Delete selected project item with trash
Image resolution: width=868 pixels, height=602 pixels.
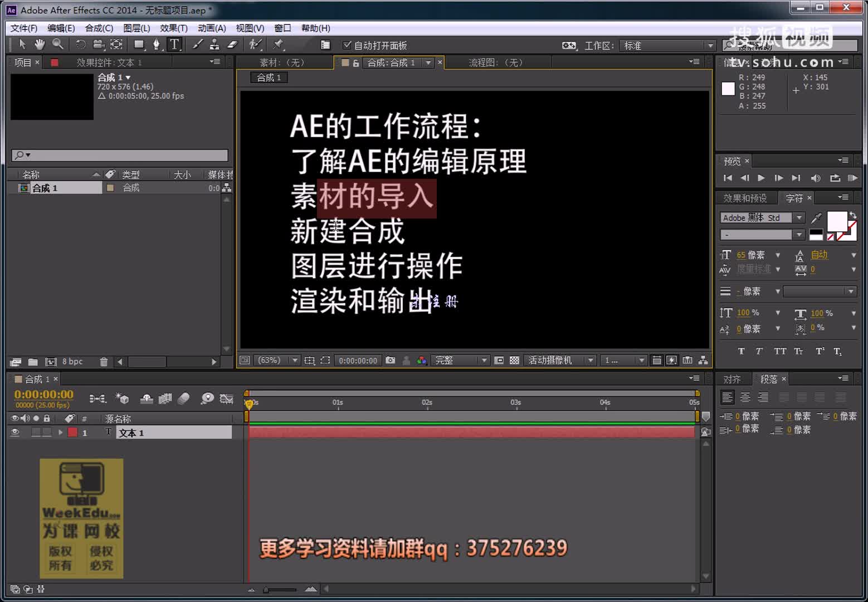tap(104, 362)
